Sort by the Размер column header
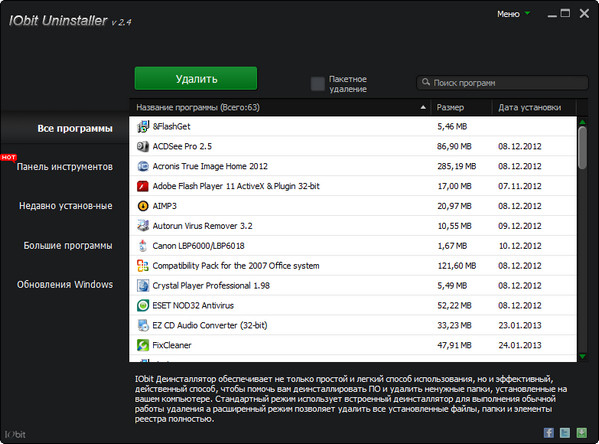This screenshot has height=444, width=599. [x=461, y=107]
